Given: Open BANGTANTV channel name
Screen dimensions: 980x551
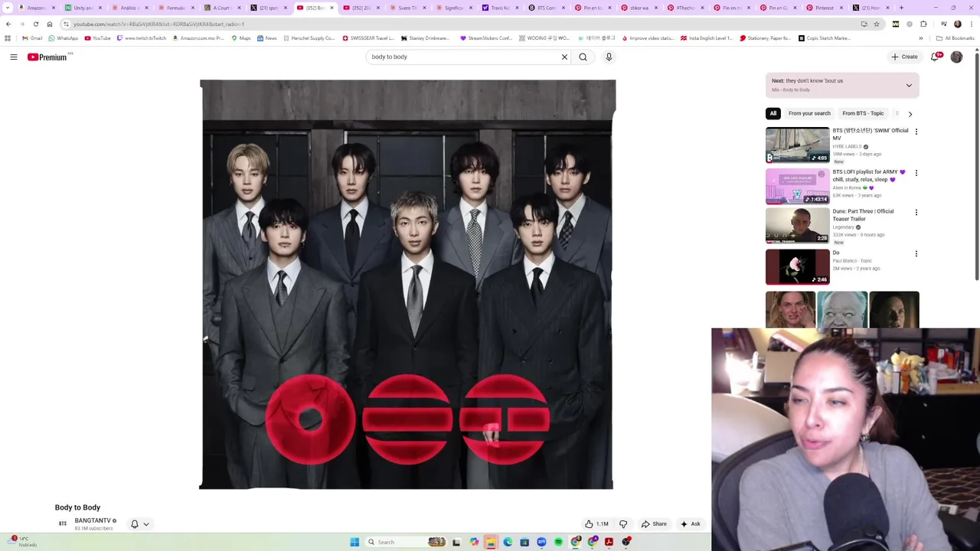Looking at the screenshot, I should tap(93, 520).
